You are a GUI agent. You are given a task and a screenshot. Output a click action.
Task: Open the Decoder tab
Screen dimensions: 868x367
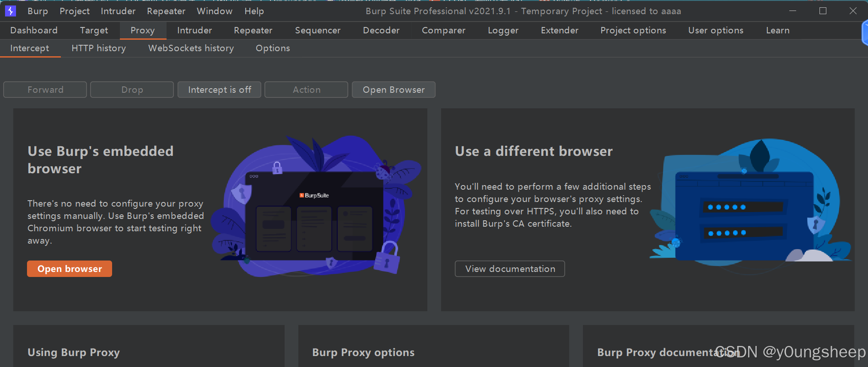381,30
